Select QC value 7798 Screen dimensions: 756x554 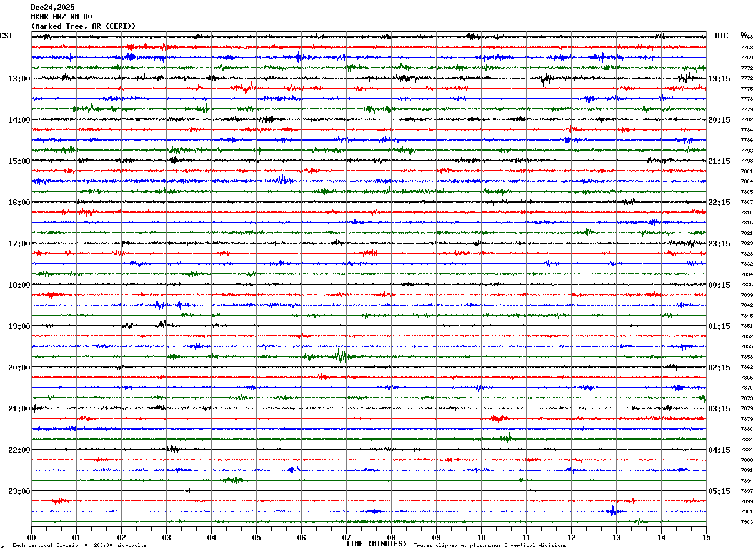point(747,161)
